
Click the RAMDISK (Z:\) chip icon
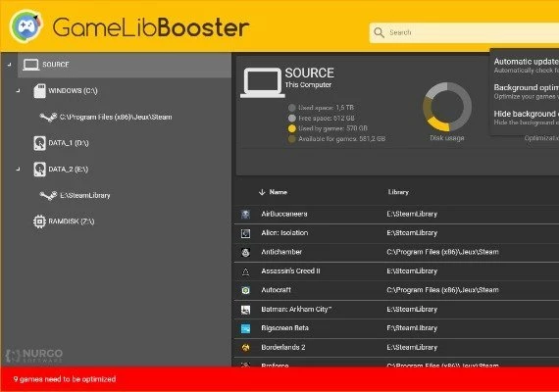pyautogui.click(x=39, y=221)
